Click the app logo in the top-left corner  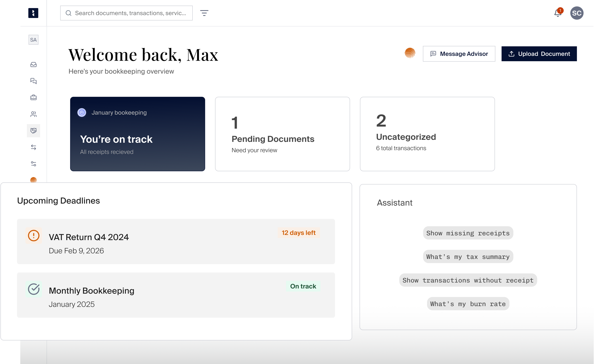click(34, 13)
